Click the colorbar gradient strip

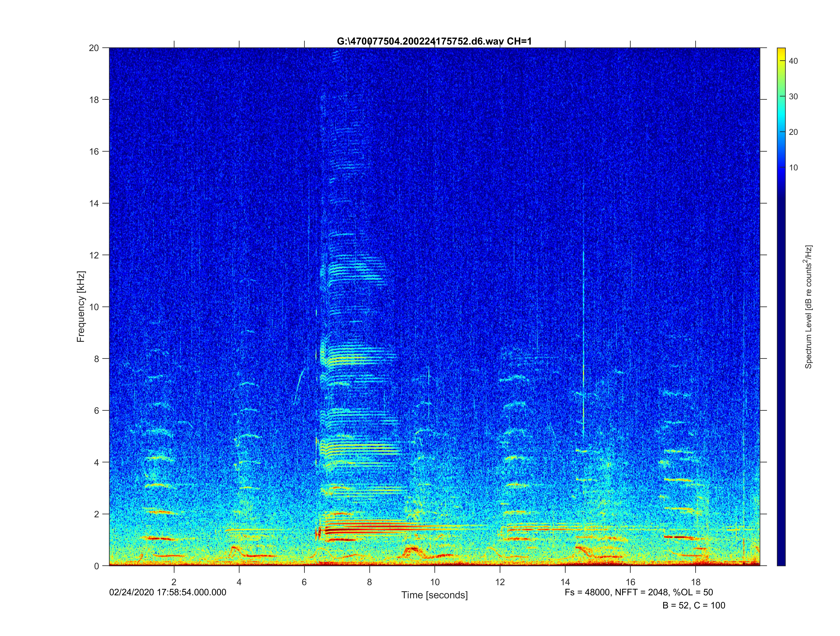tap(781, 307)
